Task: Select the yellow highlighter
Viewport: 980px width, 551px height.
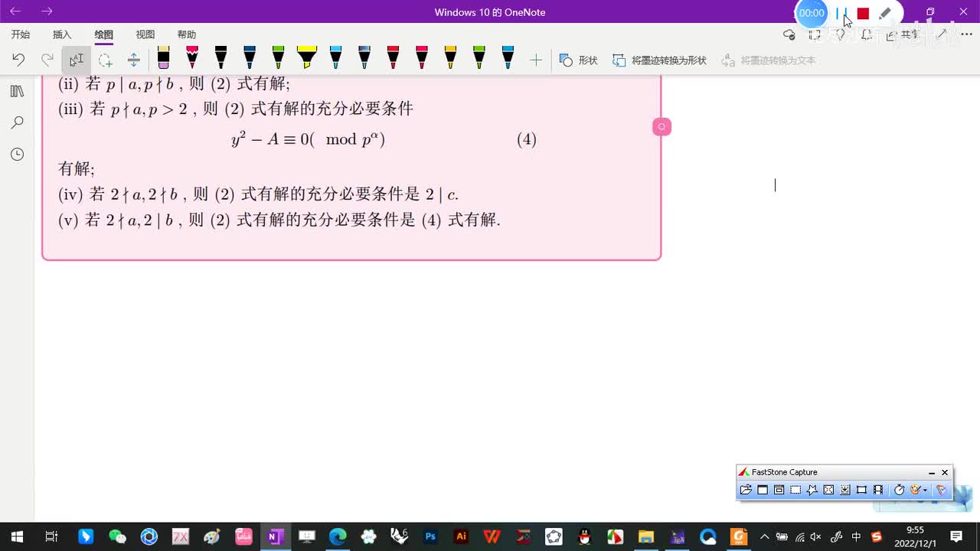Action: click(306, 58)
